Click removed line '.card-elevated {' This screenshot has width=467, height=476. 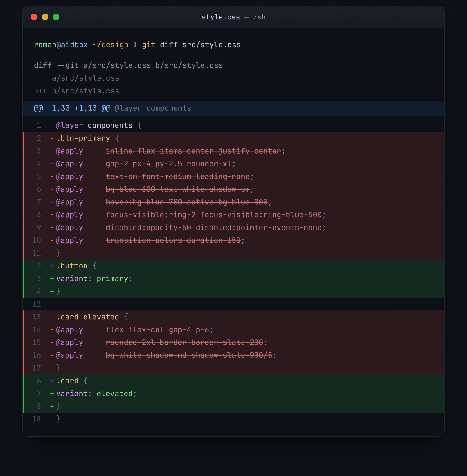tap(233, 317)
